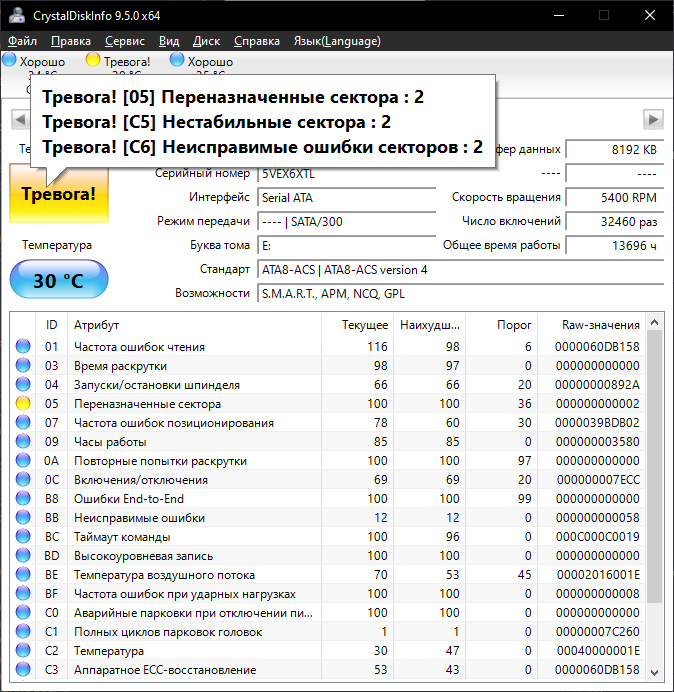Click the Текущее column header

358,325
